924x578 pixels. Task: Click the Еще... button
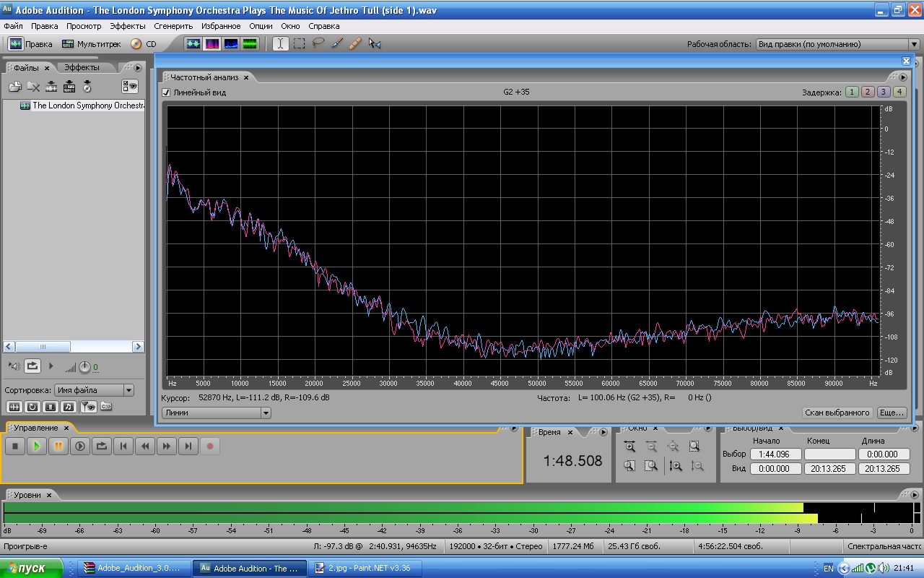(x=892, y=413)
